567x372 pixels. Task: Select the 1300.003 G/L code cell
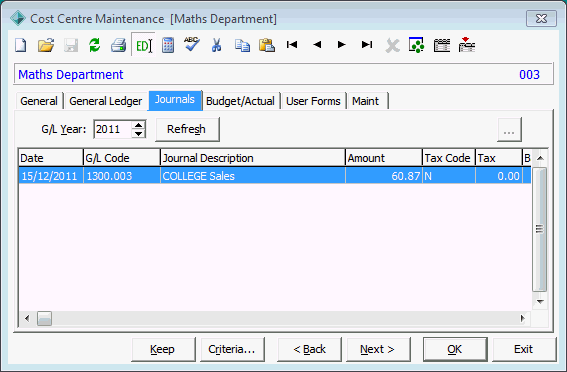(x=122, y=176)
